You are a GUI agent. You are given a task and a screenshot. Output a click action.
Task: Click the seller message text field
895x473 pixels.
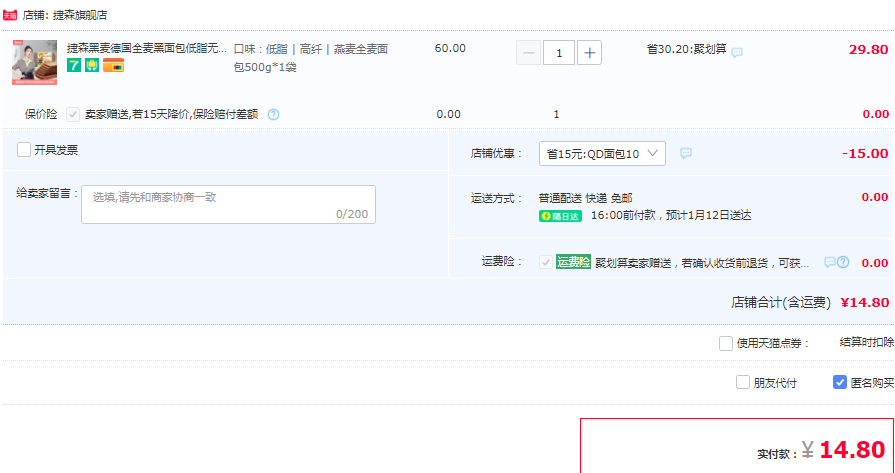tap(228, 204)
